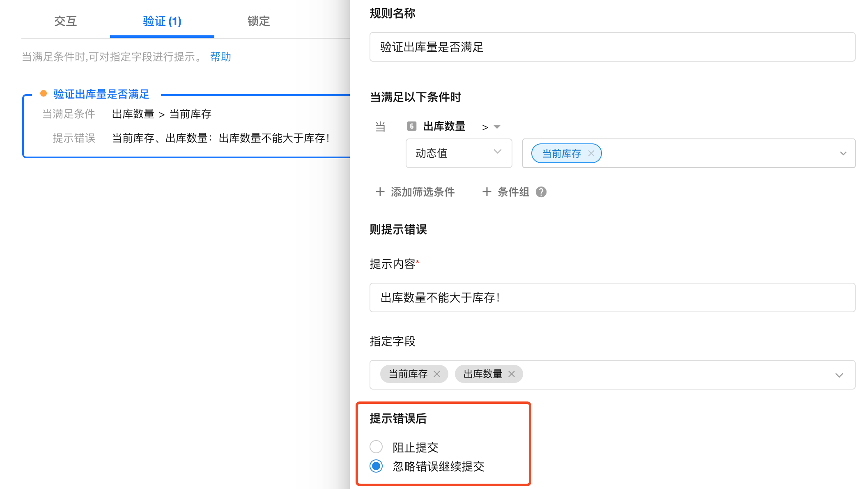Click orange dot beside rule title

click(44, 94)
